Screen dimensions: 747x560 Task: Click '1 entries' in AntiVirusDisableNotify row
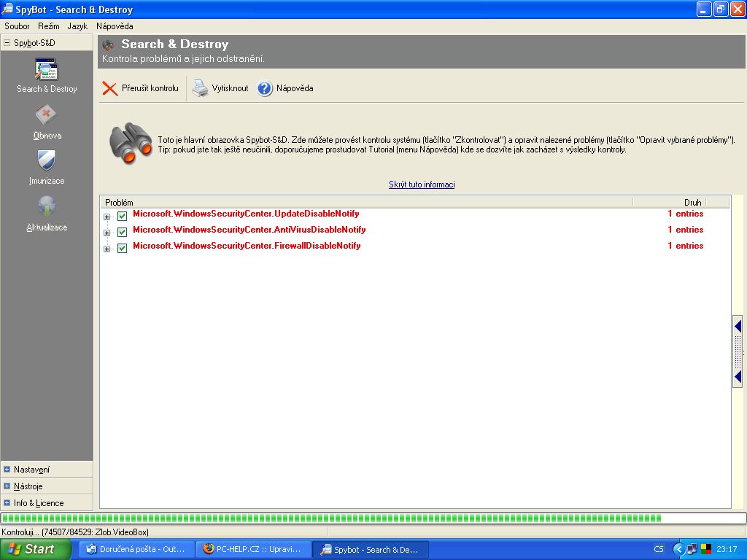pos(685,230)
